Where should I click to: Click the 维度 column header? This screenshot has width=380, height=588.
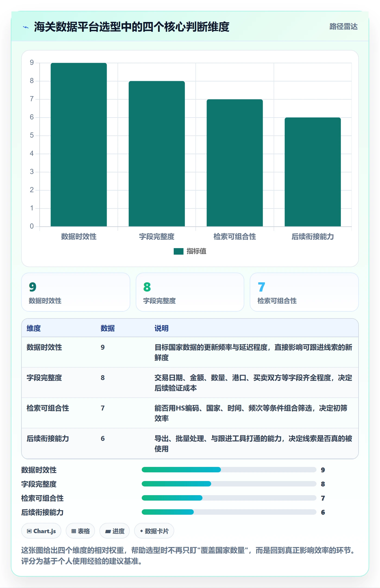[34, 328]
